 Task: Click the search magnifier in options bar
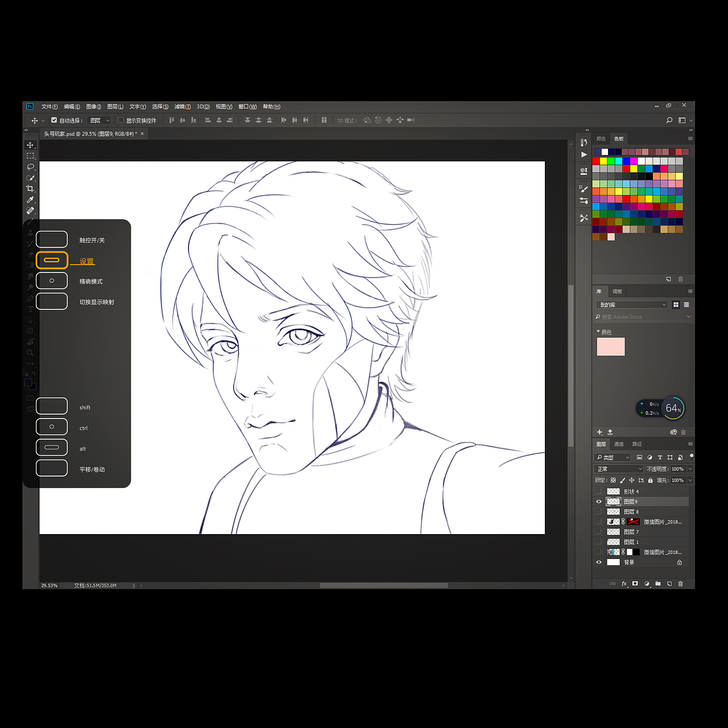(669, 120)
